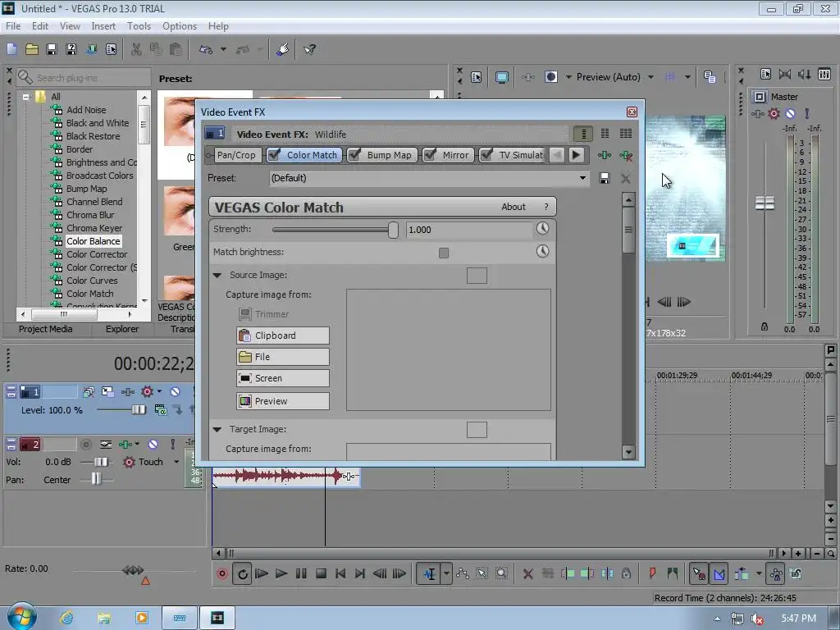Click the Insert Marker flag icon
The width and height of the screenshot is (840, 630).
tap(652, 573)
